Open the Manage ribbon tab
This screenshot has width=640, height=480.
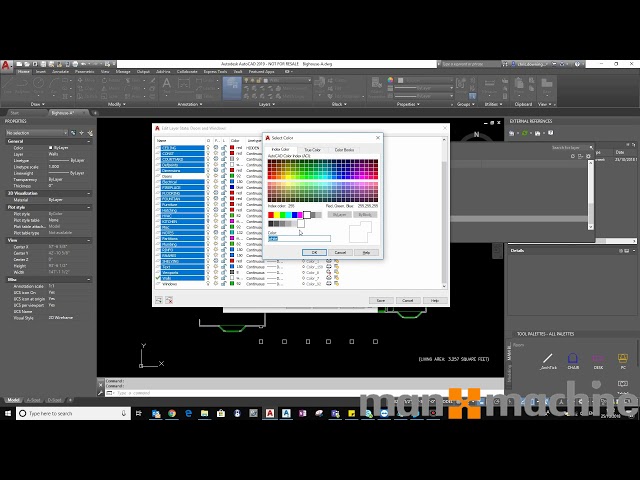click(123, 72)
